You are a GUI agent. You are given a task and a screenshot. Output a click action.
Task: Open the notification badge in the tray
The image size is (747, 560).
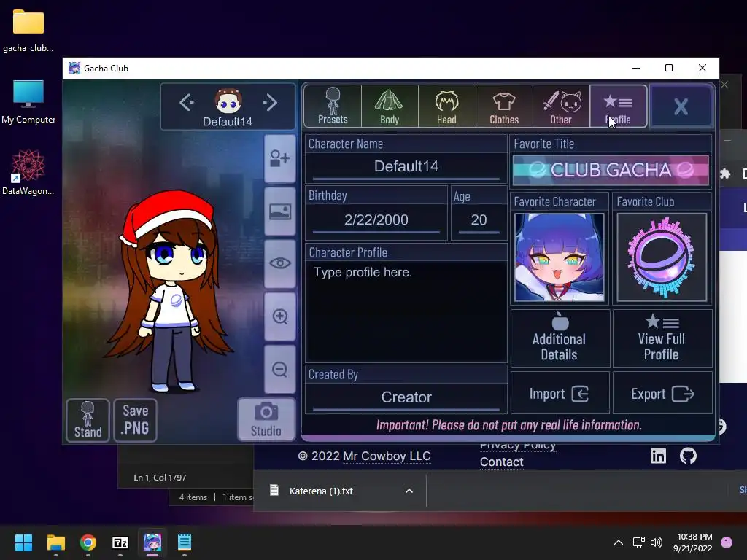tap(727, 542)
